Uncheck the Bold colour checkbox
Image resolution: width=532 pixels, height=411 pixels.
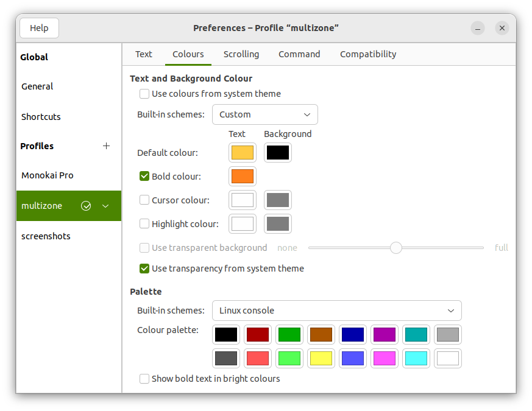tap(144, 177)
